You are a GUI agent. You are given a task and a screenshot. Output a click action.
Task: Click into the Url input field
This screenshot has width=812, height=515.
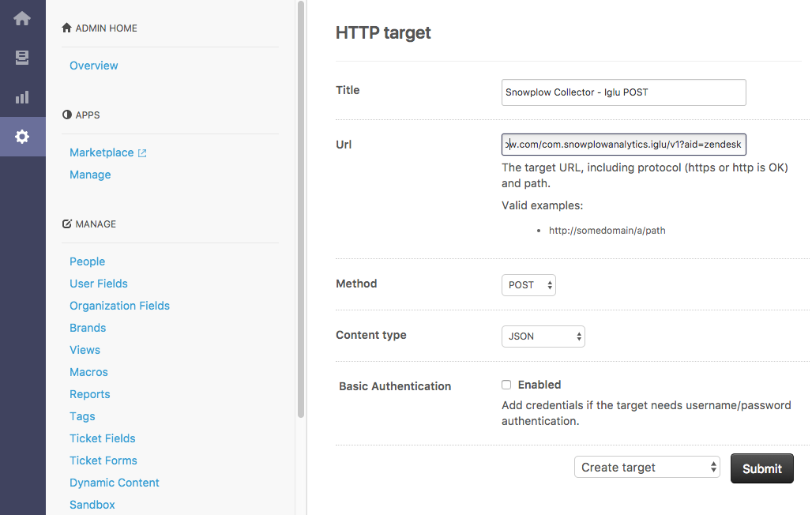pos(623,145)
